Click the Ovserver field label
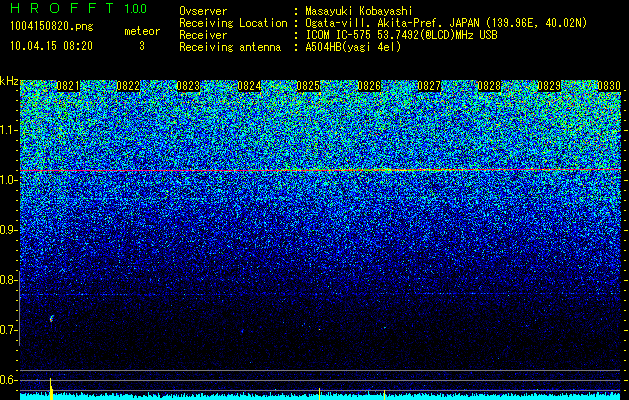The image size is (629, 400). [203, 12]
